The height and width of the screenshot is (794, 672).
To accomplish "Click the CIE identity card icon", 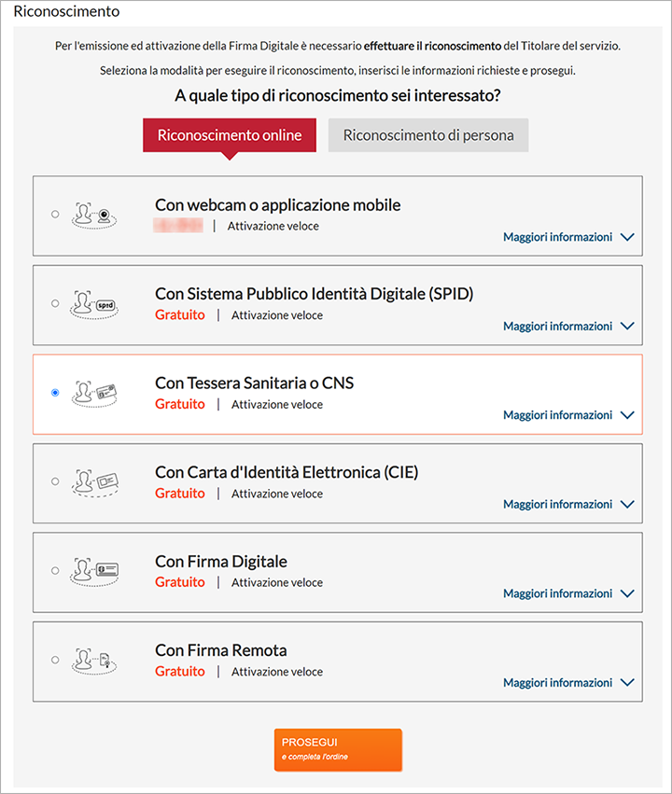I will pyautogui.click(x=94, y=482).
